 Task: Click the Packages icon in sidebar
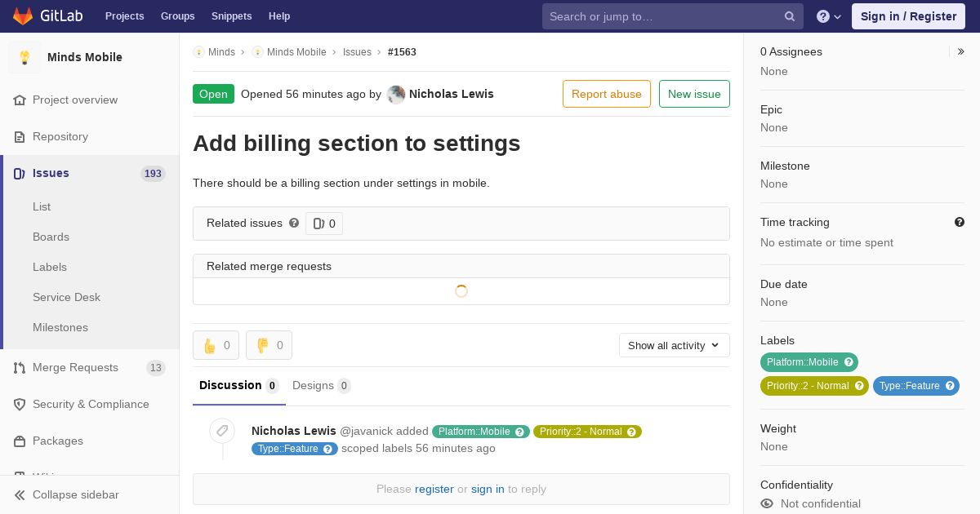20,441
